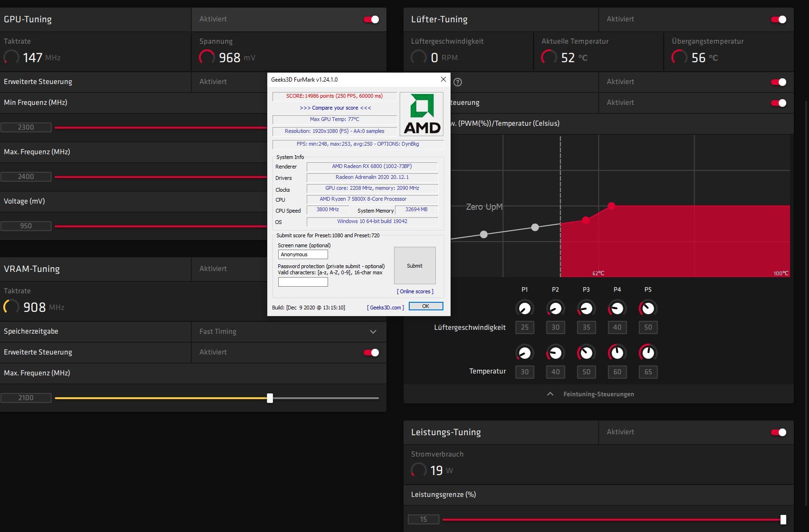Click the Leistungsgrenze slider handle
The width and height of the screenshot is (809, 532).
[x=783, y=520]
